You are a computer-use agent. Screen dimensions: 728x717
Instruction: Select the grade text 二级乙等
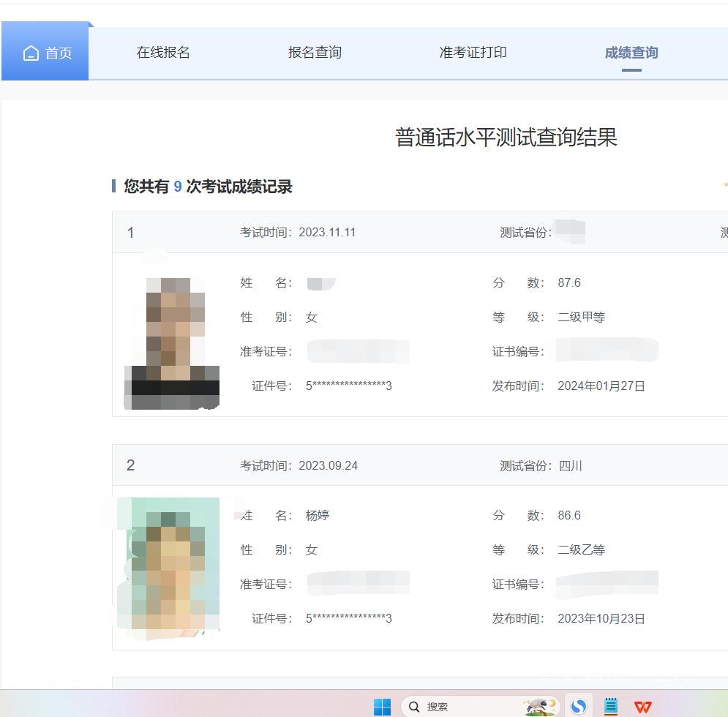tap(581, 549)
